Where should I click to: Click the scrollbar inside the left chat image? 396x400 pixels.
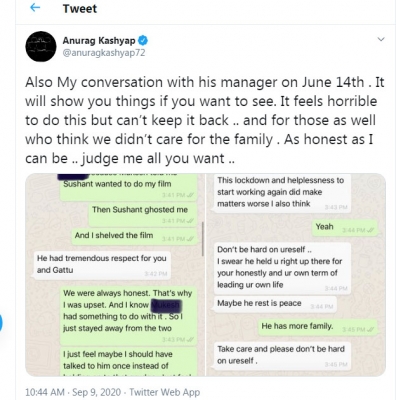point(202,239)
